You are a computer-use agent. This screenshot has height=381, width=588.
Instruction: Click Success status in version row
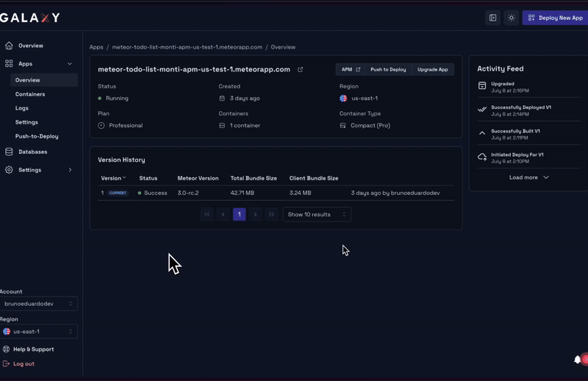[x=153, y=193]
